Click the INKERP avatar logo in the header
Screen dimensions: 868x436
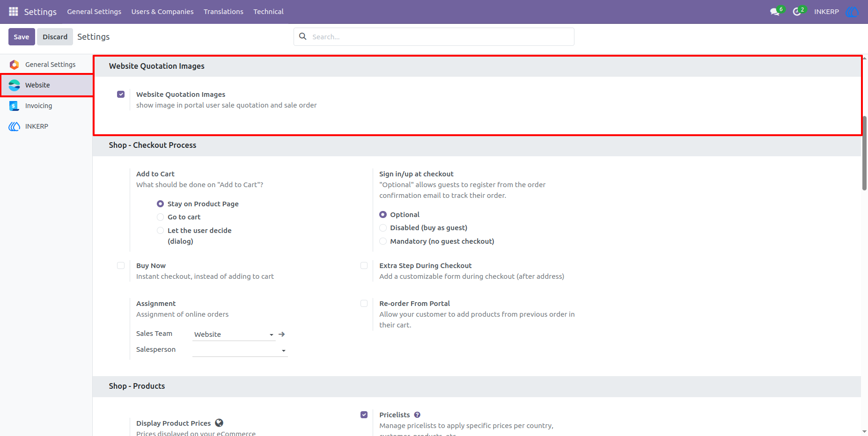coord(852,12)
